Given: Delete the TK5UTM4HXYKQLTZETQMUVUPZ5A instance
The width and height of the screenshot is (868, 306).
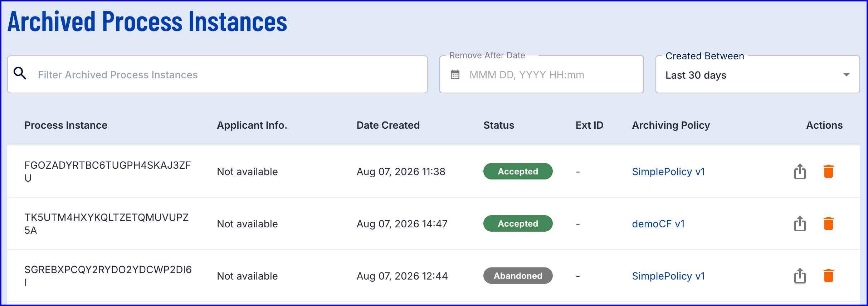Looking at the screenshot, I should click(829, 223).
